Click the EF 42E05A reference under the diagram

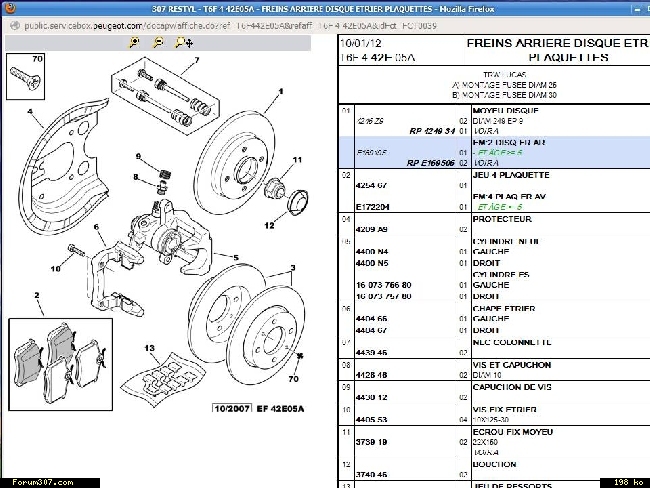tap(281, 408)
